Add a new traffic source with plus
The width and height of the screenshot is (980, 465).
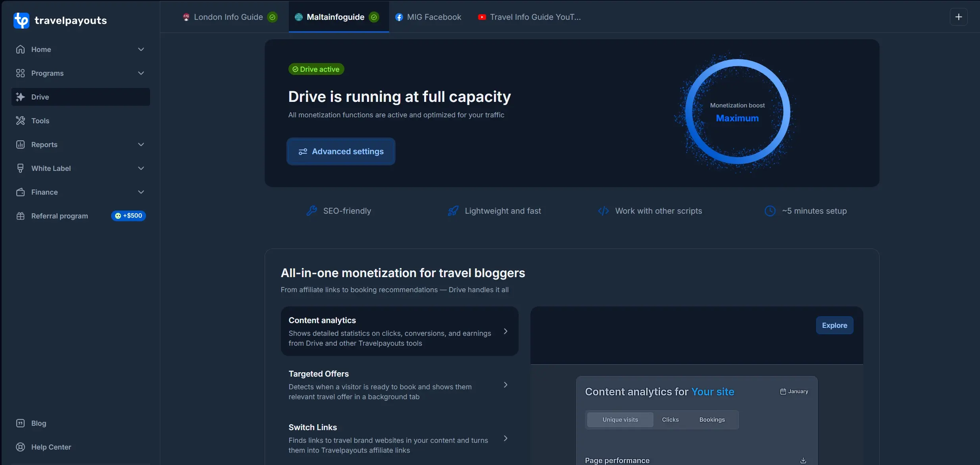[959, 17]
